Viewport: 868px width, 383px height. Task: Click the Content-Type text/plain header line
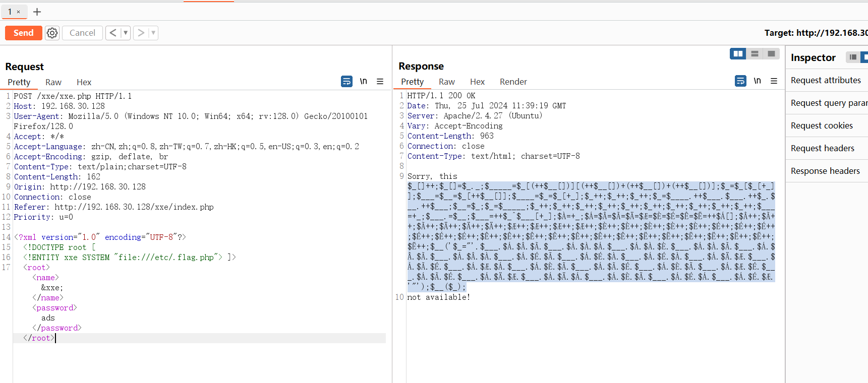click(100, 167)
